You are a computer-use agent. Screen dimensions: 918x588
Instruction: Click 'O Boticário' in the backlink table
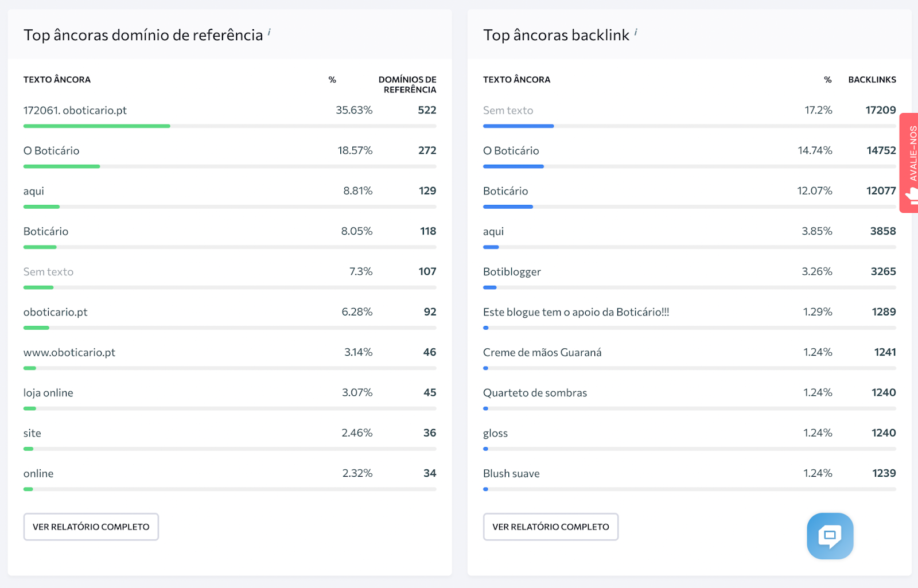click(x=511, y=150)
